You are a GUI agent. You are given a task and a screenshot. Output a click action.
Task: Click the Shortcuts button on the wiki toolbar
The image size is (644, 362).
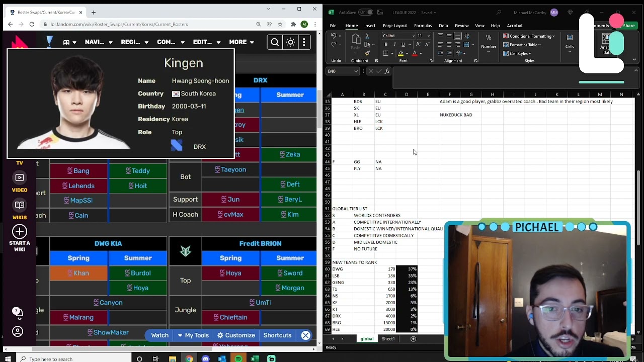pyautogui.click(x=277, y=335)
